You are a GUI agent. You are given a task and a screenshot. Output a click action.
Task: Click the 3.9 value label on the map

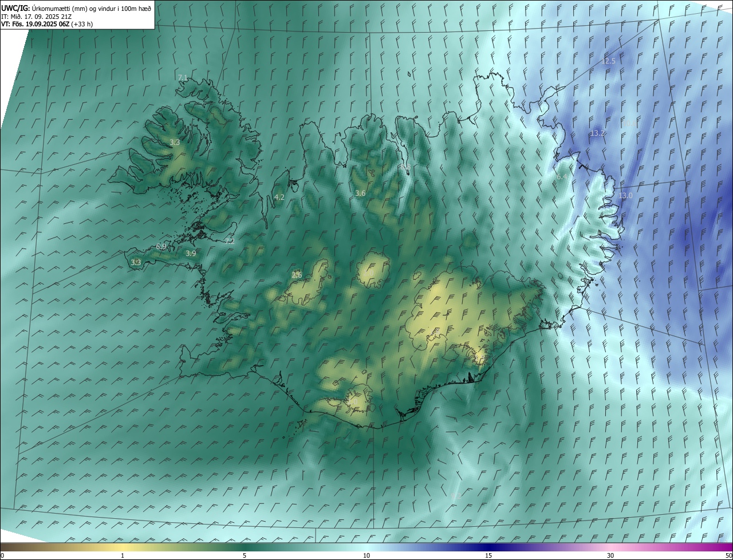(x=191, y=253)
